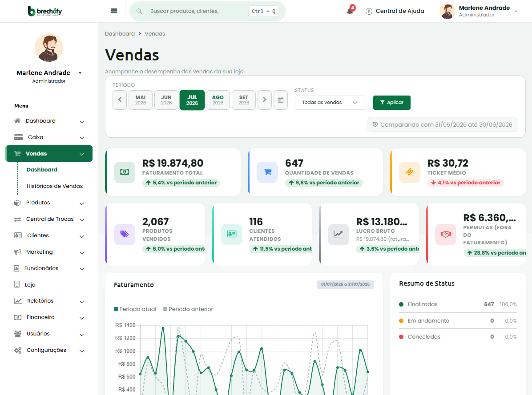532x395 pixels.
Task: Click the Caixa card icon
Action: (x=18, y=137)
